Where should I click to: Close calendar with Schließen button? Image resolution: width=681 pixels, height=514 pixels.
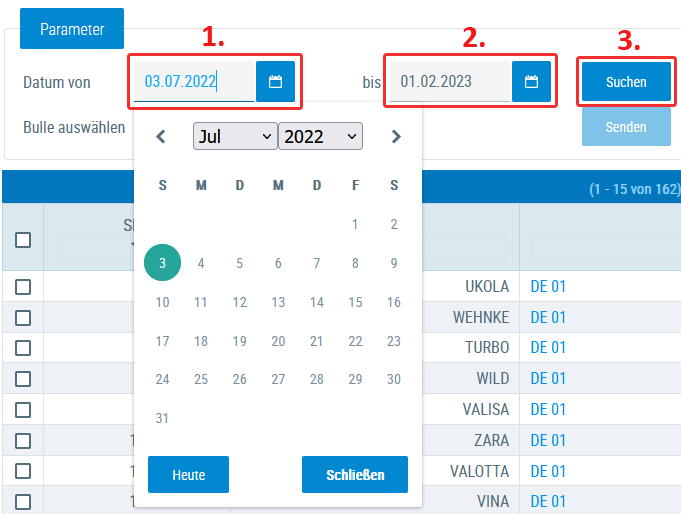[354, 475]
